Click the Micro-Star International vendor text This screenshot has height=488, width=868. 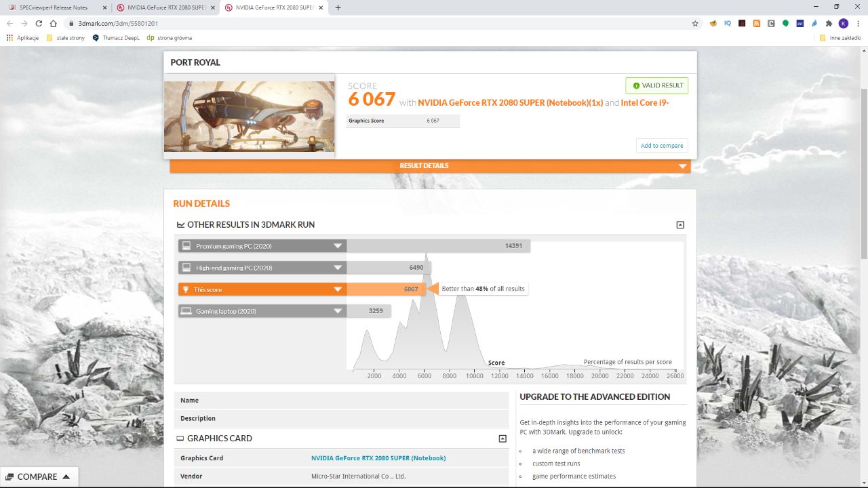point(358,476)
